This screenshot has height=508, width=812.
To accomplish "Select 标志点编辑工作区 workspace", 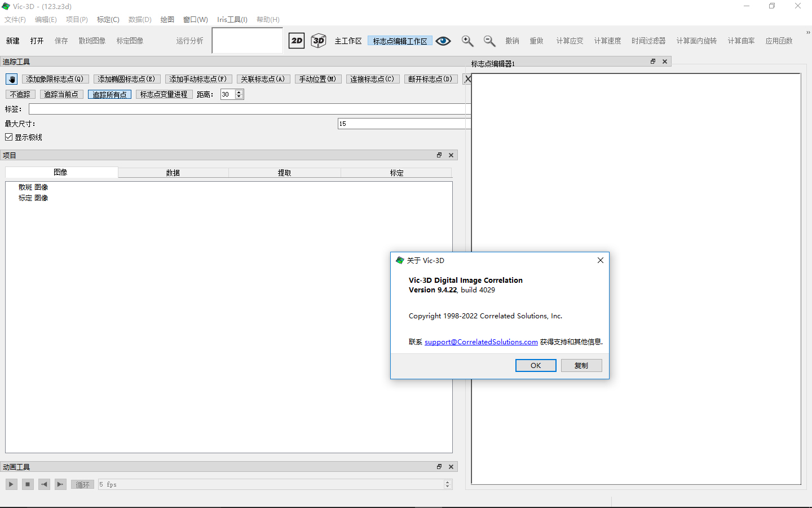I will [400, 41].
